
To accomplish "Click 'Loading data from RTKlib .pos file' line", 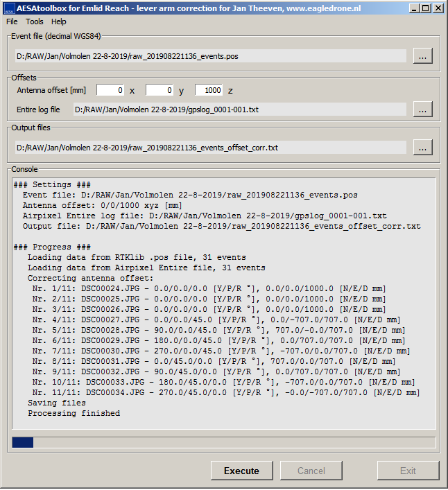I will tap(137, 257).
